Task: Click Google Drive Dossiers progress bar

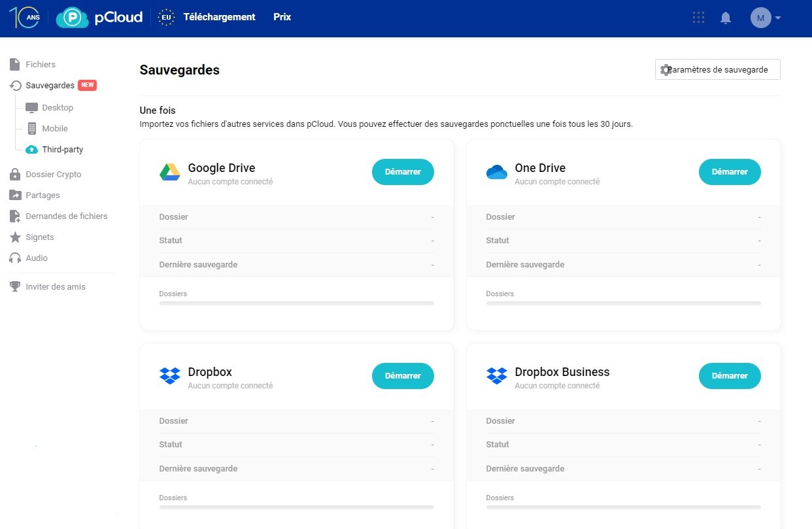Action: click(297, 303)
